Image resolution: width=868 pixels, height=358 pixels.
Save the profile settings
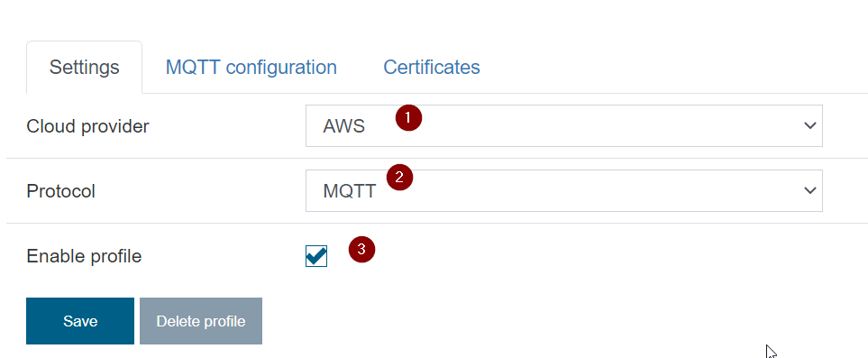(80, 321)
